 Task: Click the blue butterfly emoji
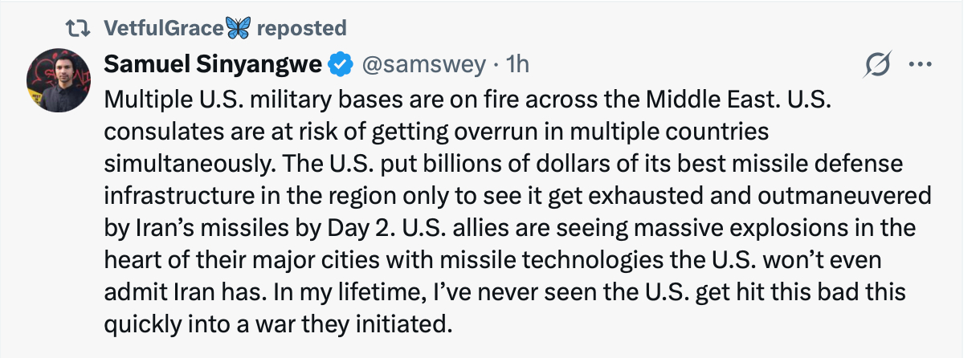tap(238, 28)
